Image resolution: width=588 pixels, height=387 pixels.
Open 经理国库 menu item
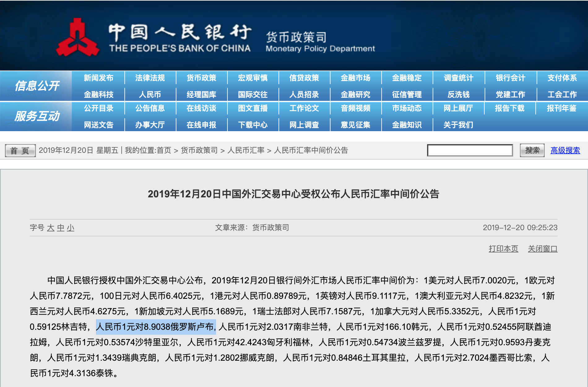(201, 94)
